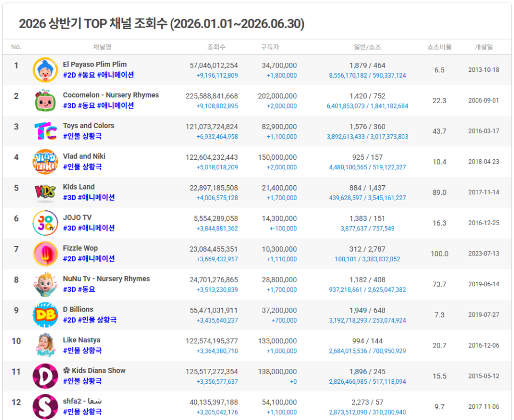This screenshot has width=514, height=420.
Task: Select D Billions channel name
Action: pos(78,309)
